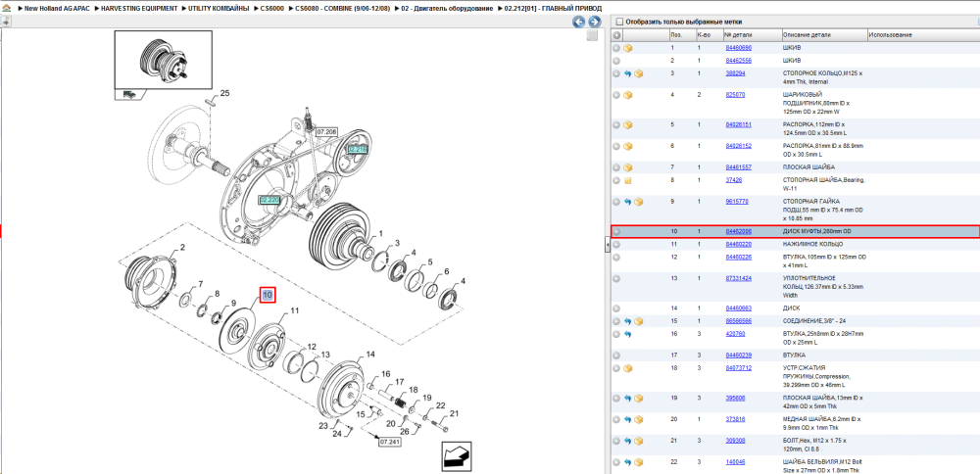Viewport: 980px width, 474px height.
Task: Open CS6000 breadcrumb
Action: click(272, 9)
